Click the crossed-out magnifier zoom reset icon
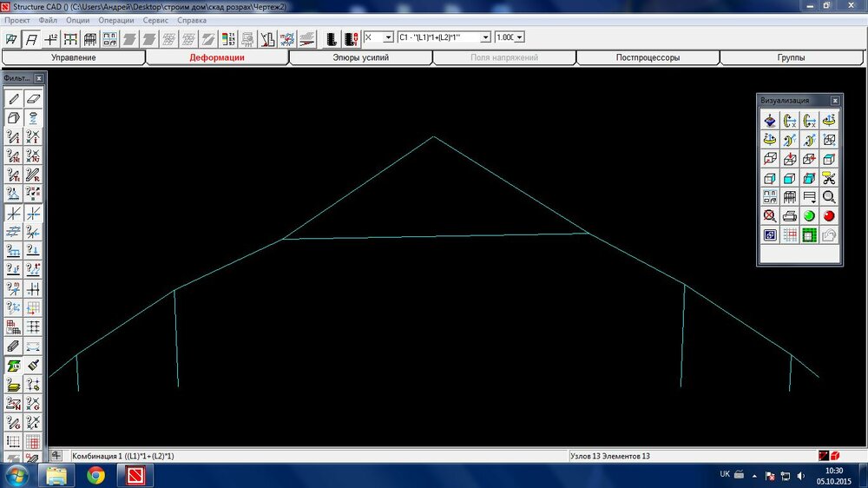Image resolution: width=868 pixels, height=488 pixels. coord(769,216)
